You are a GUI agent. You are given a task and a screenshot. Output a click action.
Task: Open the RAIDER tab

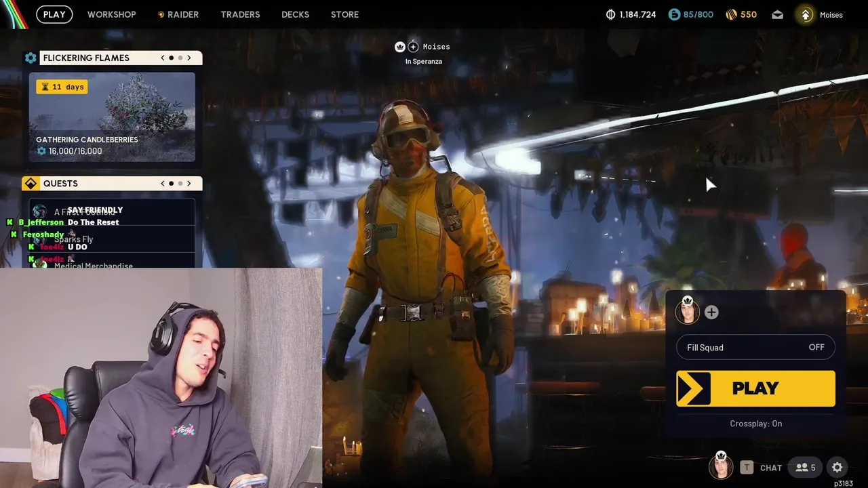tap(178, 14)
